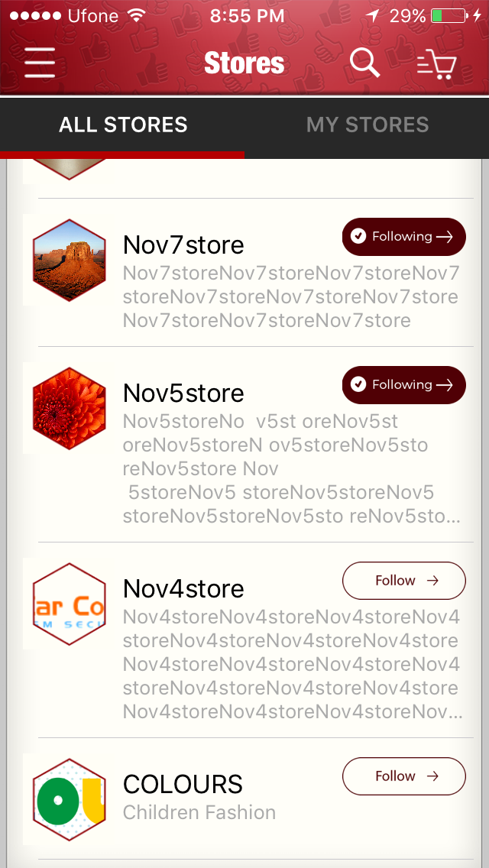The width and height of the screenshot is (489, 868).
Task: Select the Nov4store store name
Action: [183, 589]
